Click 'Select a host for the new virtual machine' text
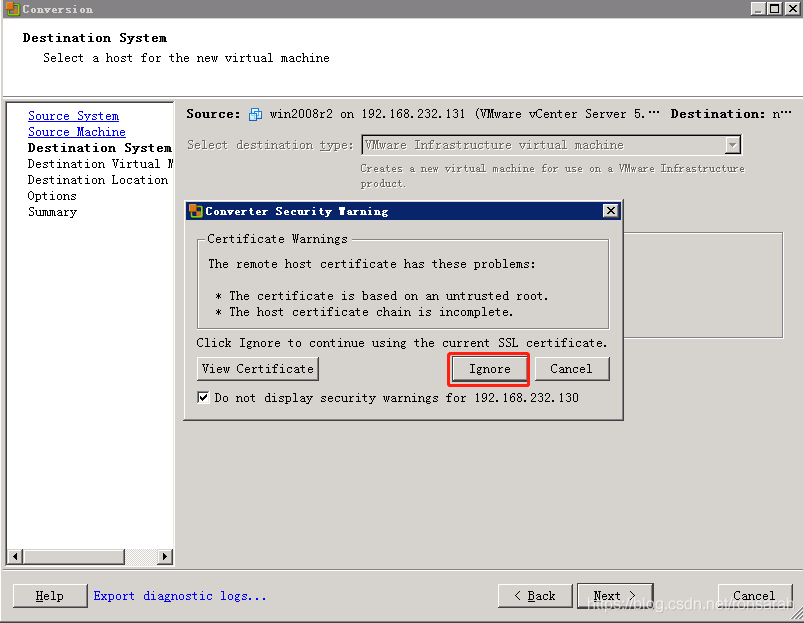Image resolution: width=804 pixels, height=623 pixels. click(x=186, y=58)
